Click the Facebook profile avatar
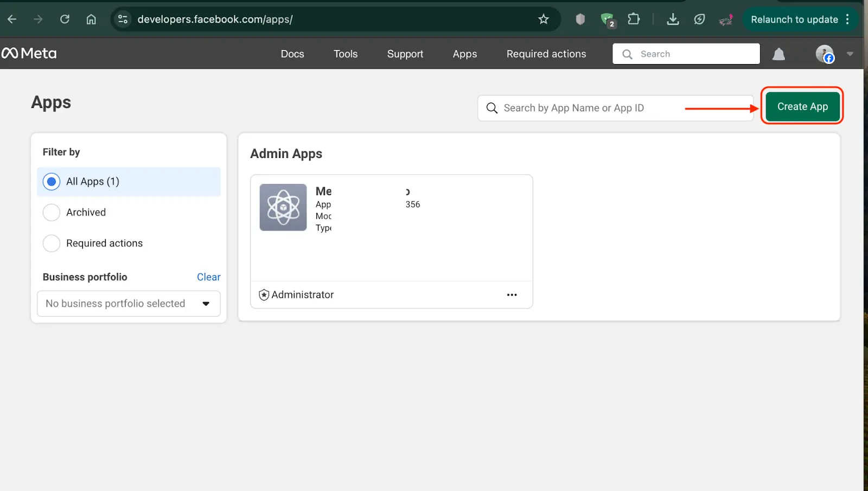Screen dimensions: 868x491 point(824,54)
